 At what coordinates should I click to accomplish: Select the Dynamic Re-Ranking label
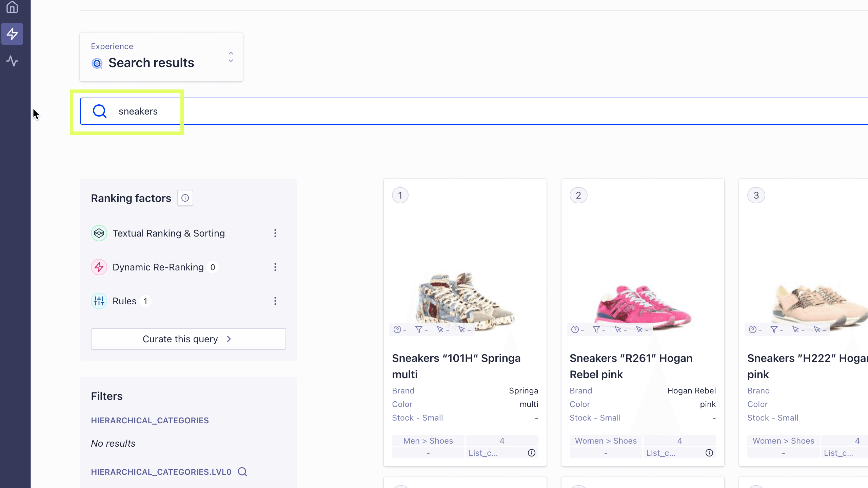point(158,267)
